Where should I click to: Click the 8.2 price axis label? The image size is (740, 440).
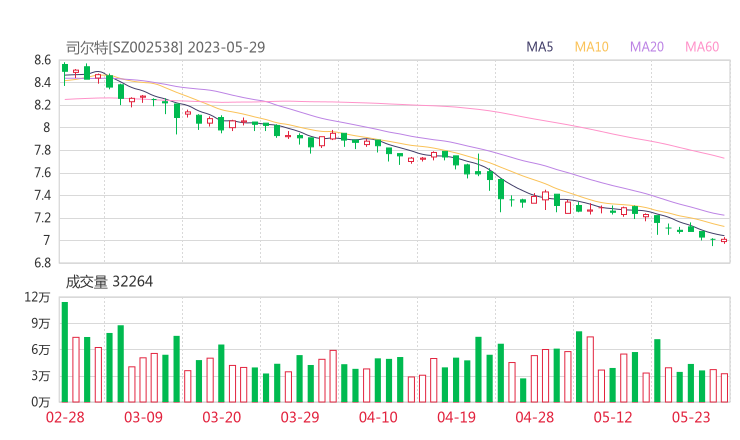point(42,105)
